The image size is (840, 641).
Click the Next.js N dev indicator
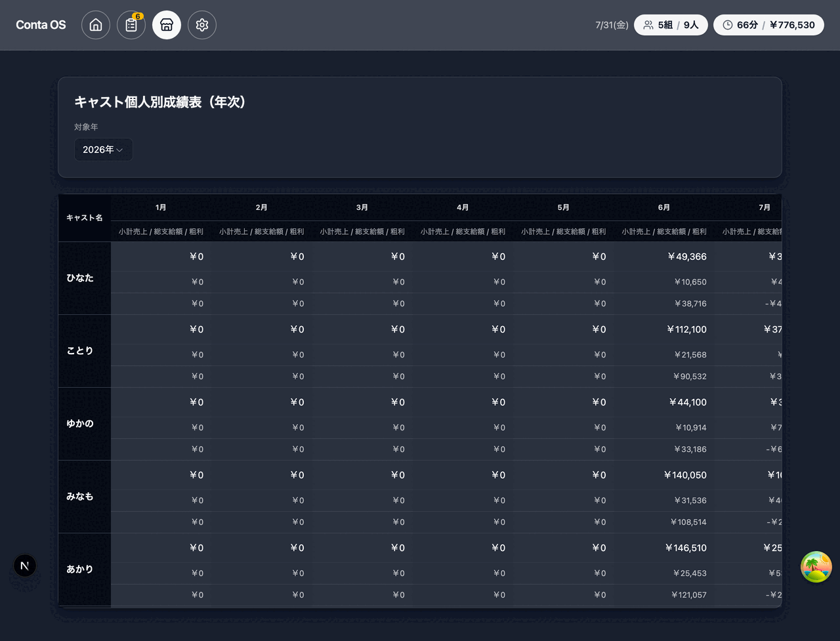point(25,566)
